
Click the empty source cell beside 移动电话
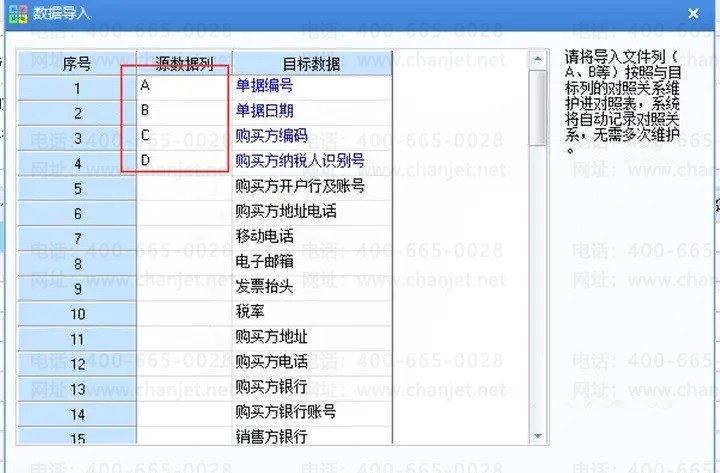click(185, 237)
